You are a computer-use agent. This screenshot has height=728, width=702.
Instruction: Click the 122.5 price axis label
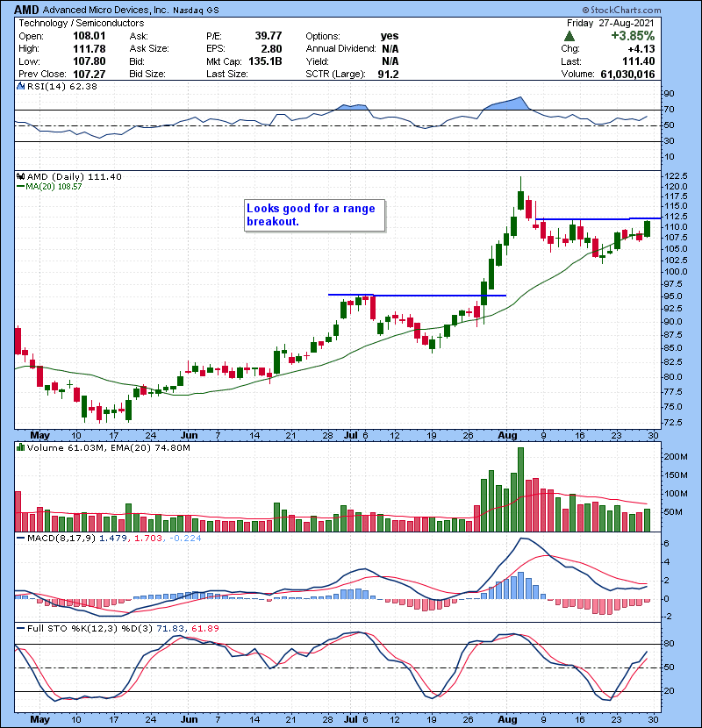click(677, 176)
